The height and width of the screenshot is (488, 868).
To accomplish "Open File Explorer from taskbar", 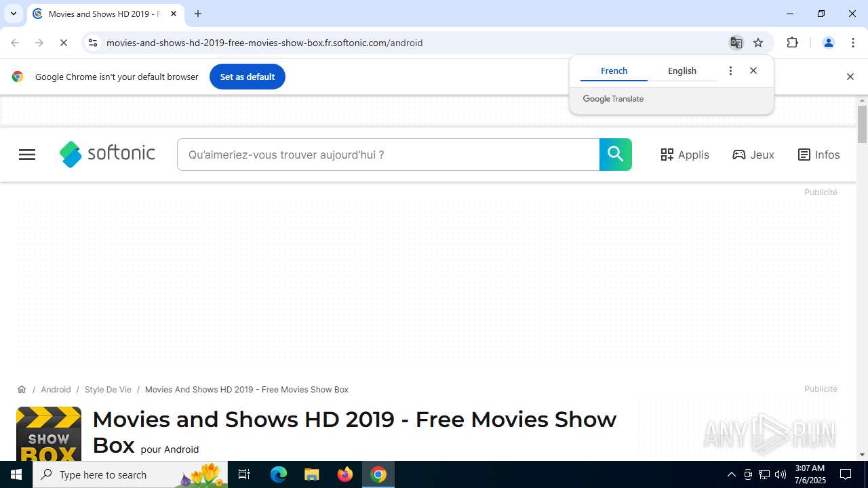I will pos(312,474).
